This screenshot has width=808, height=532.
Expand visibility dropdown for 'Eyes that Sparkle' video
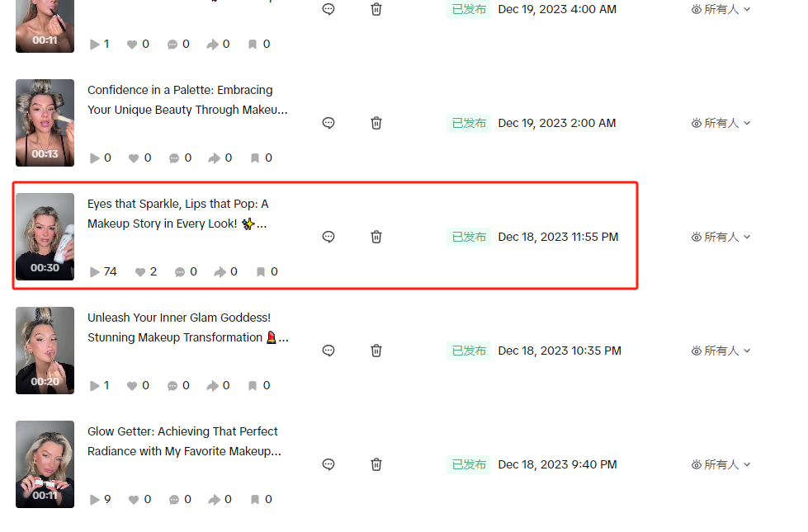click(721, 237)
